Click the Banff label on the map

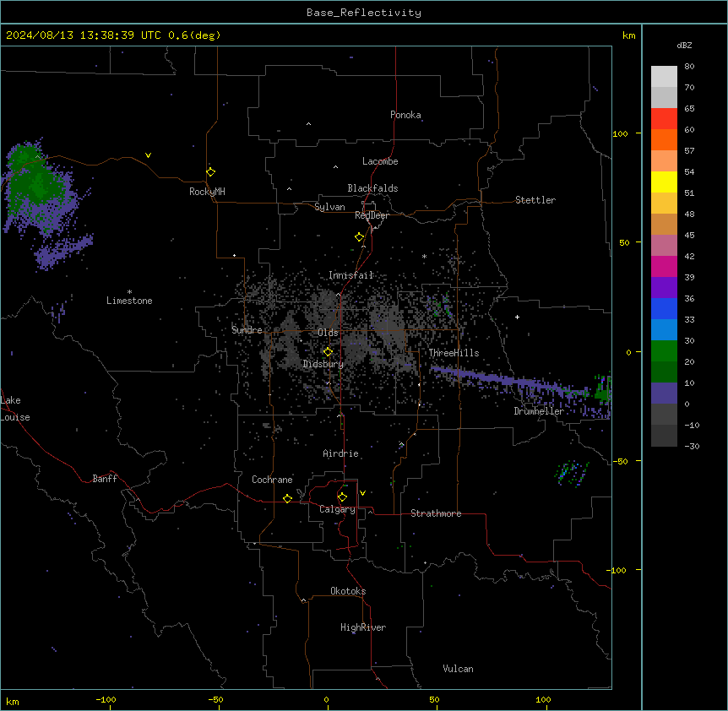[x=105, y=479]
